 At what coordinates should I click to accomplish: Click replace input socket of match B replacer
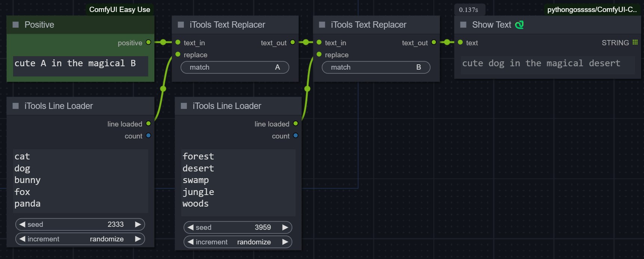pyautogui.click(x=319, y=54)
